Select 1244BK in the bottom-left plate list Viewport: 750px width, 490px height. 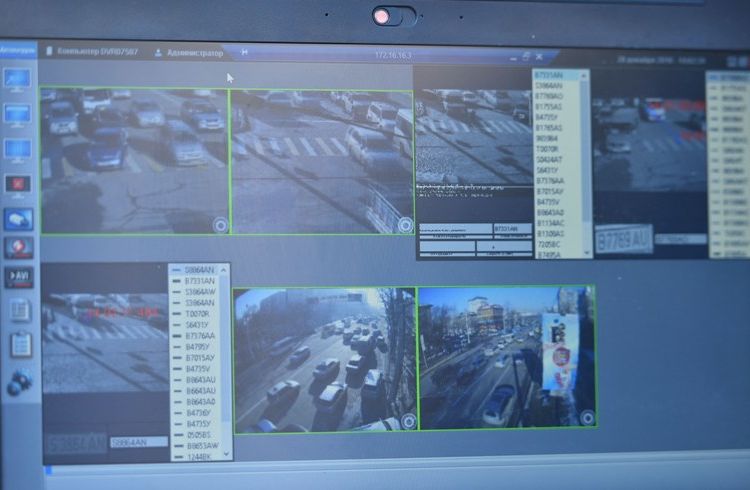click(199, 457)
